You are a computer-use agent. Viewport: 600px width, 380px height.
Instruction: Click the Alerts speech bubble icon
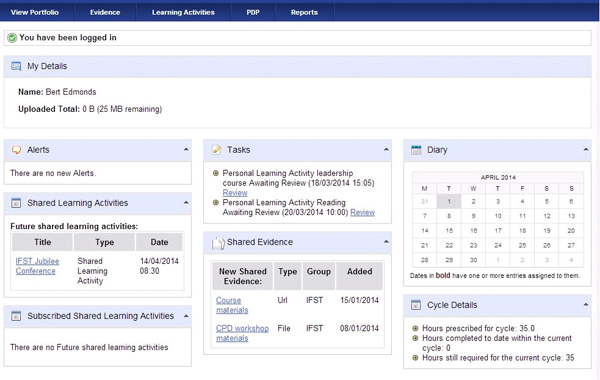16,150
